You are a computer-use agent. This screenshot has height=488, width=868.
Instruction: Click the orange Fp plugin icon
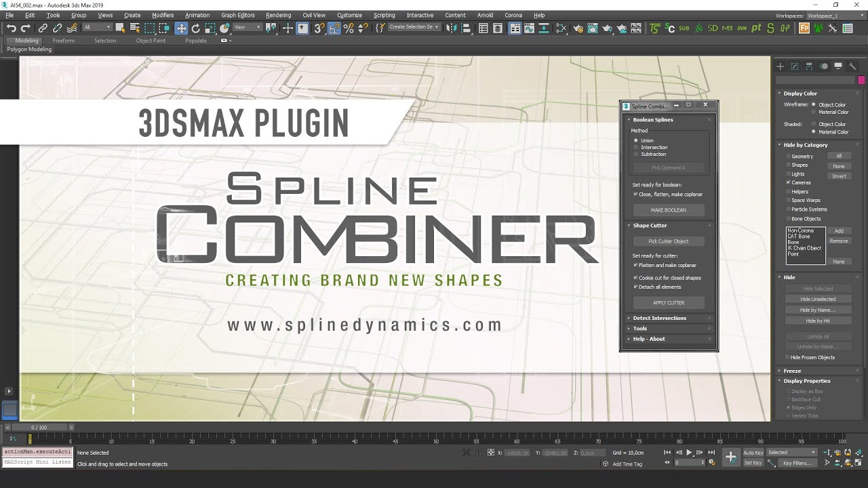804,28
